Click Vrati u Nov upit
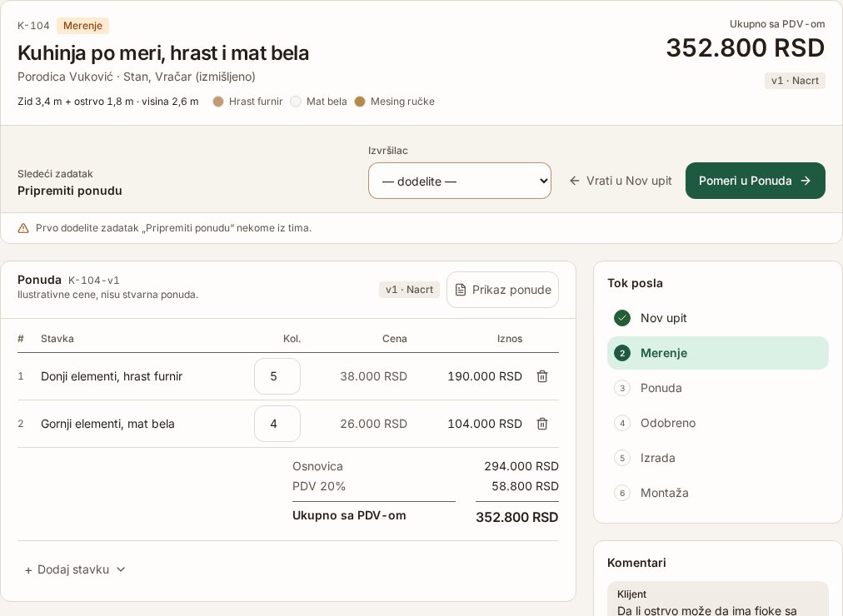 (x=621, y=181)
